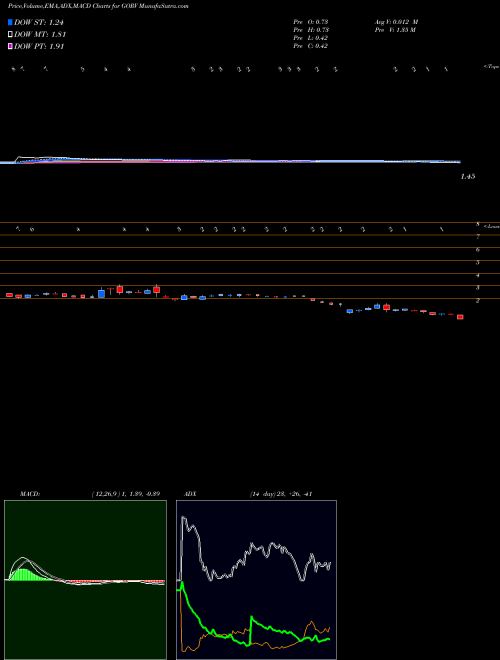Click the y-axis label 5
This screenshot has height=660, width=500.
click(478, 263)
